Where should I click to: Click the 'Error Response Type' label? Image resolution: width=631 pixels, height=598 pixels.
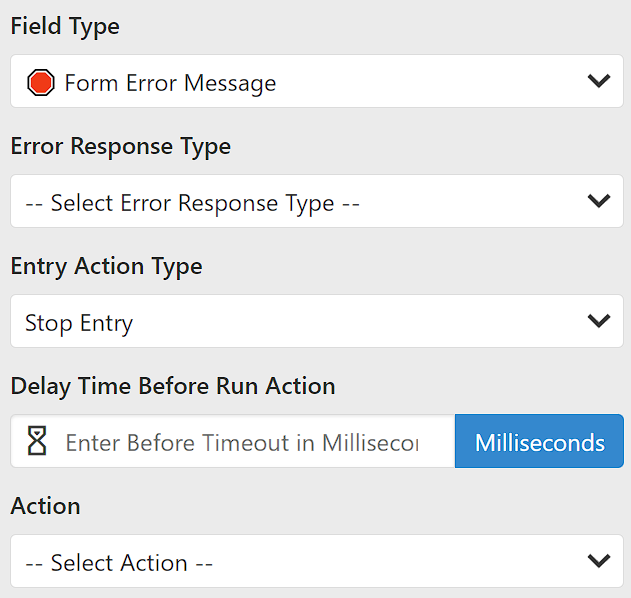(121, 146)
